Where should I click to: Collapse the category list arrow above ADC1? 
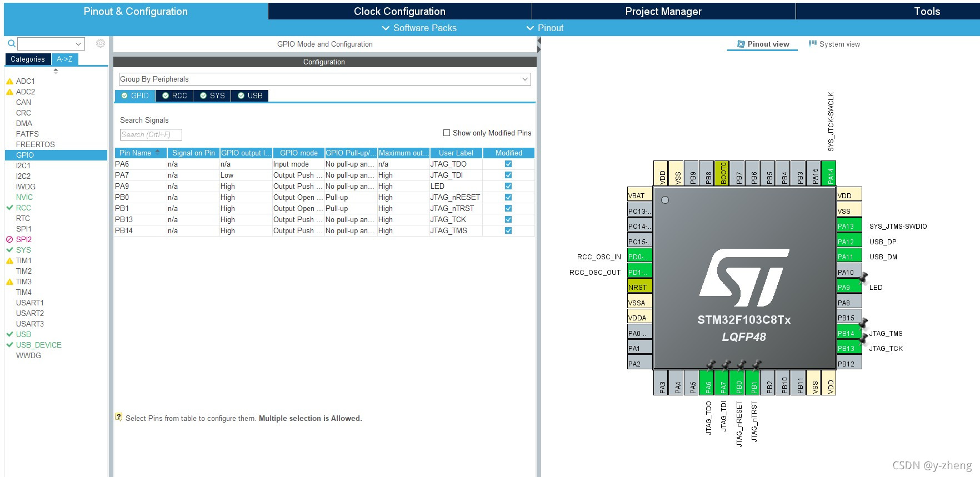tap(56, 71)
